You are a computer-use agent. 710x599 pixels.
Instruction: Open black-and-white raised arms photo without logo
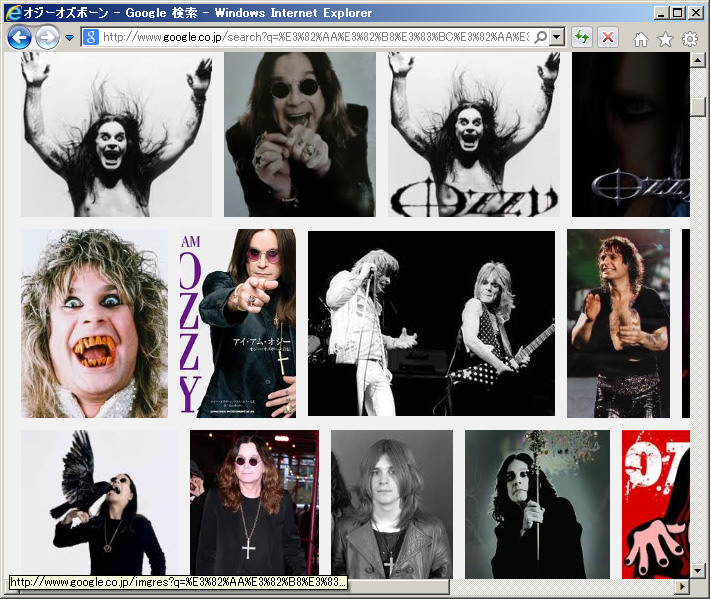tap(116, 134)
